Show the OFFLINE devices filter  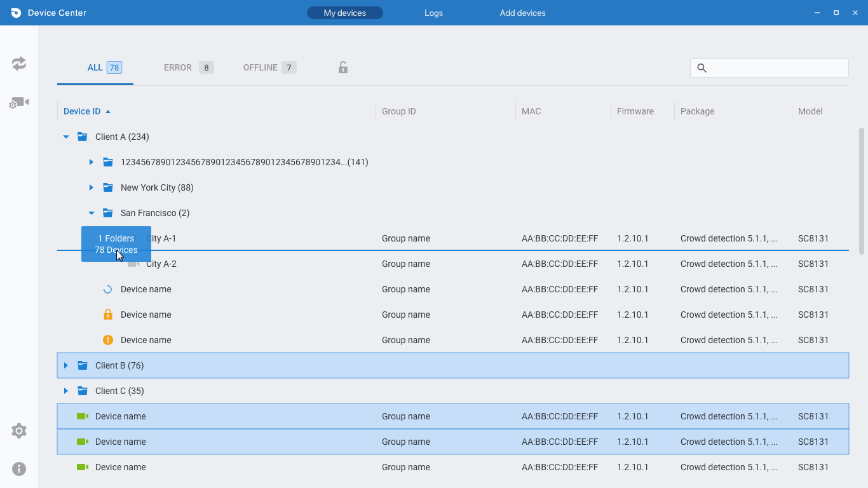pyautogui.click(x=269, y=67)
